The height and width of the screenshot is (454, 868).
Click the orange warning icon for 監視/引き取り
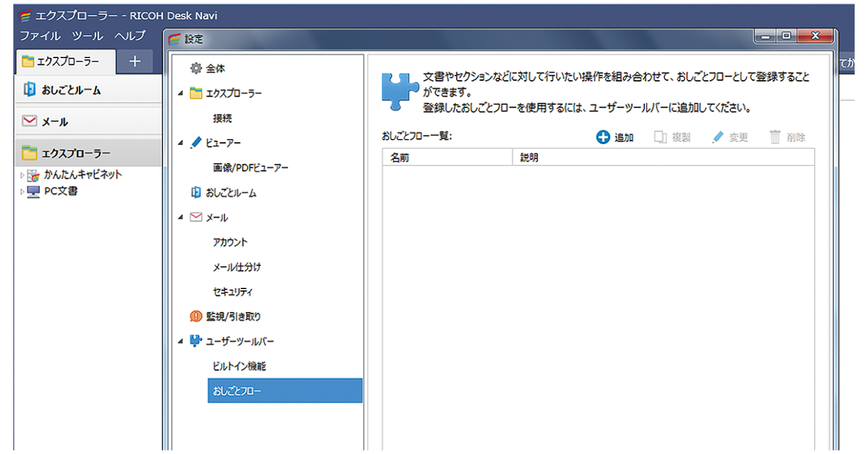point(196,316)
